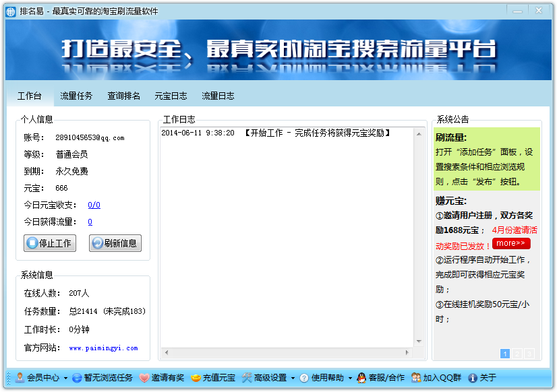
Task: Click the heart icon for 邀请有奖
Action: pos(144,378)
